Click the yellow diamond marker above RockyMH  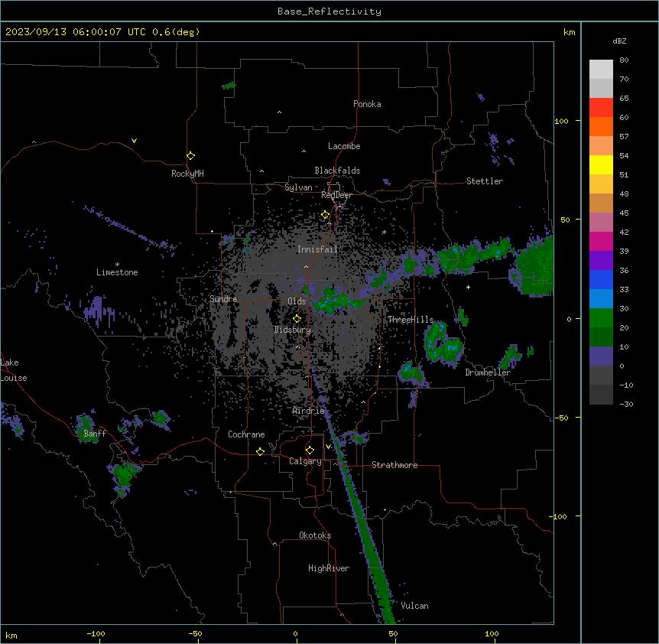[190, 156]
